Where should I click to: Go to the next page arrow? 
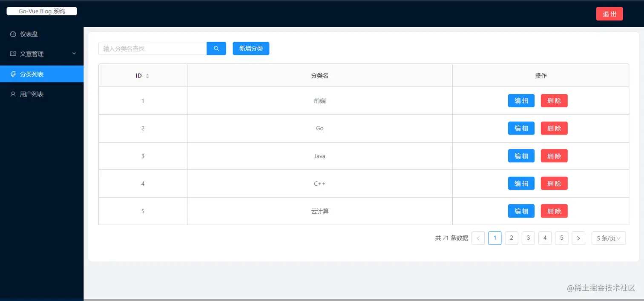coord(578,238)
